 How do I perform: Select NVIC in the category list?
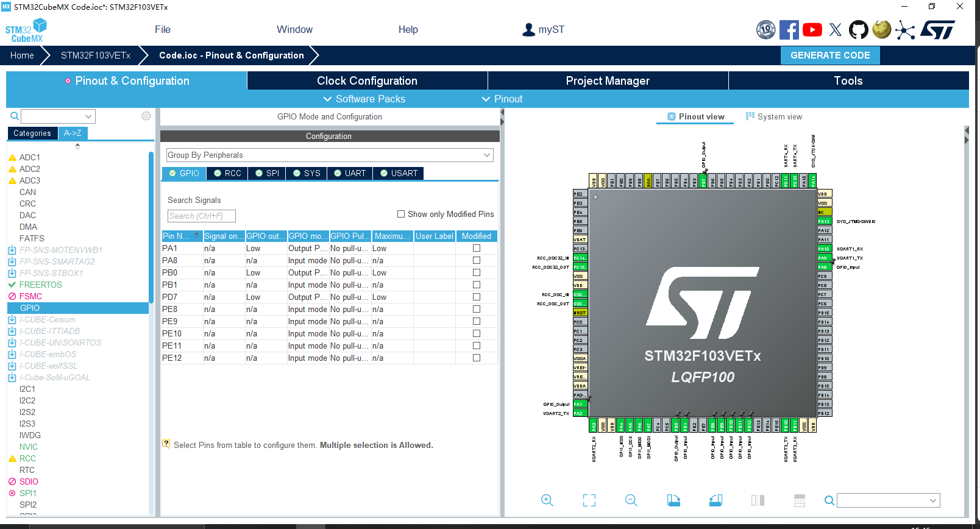[x=28, y=447]
